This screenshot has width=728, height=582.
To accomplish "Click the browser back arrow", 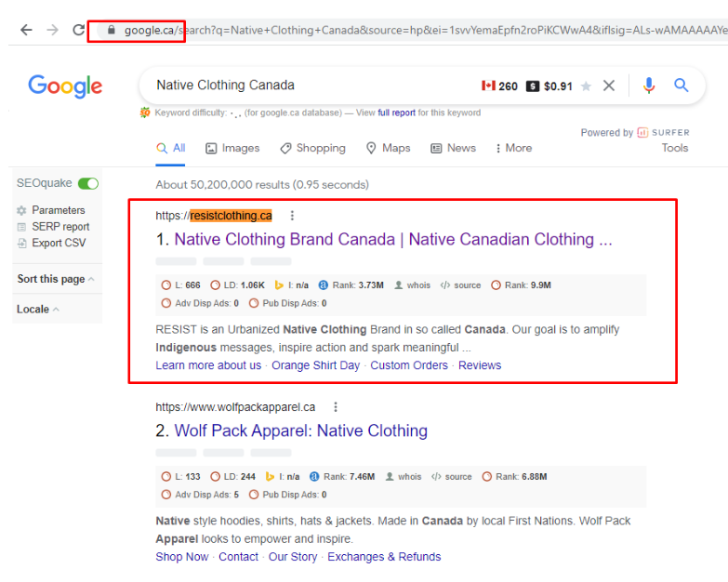I will 26,30.
